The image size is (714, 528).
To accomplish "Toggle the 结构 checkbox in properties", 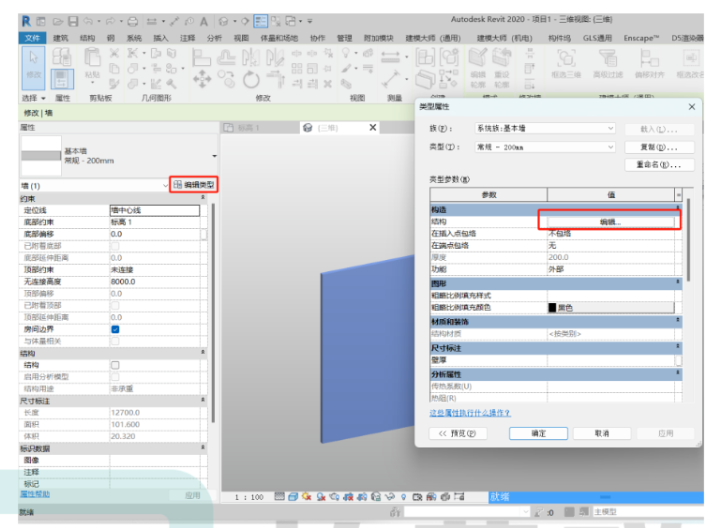I will (x=115, y=365).
